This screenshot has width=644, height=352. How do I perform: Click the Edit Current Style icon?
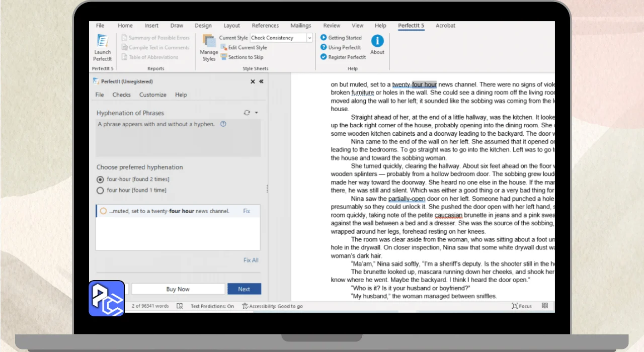point(224,47)
